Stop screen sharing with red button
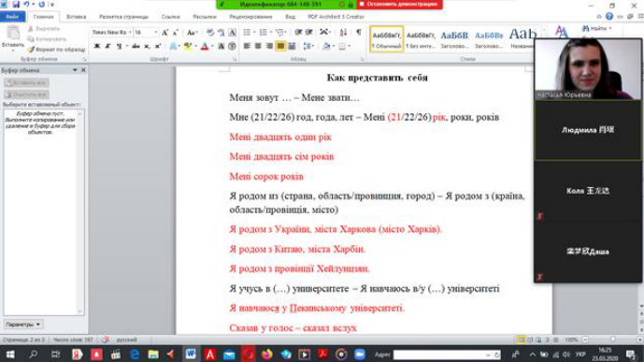The width and height of the screenshot is (644, 362). tap(399, 4)
